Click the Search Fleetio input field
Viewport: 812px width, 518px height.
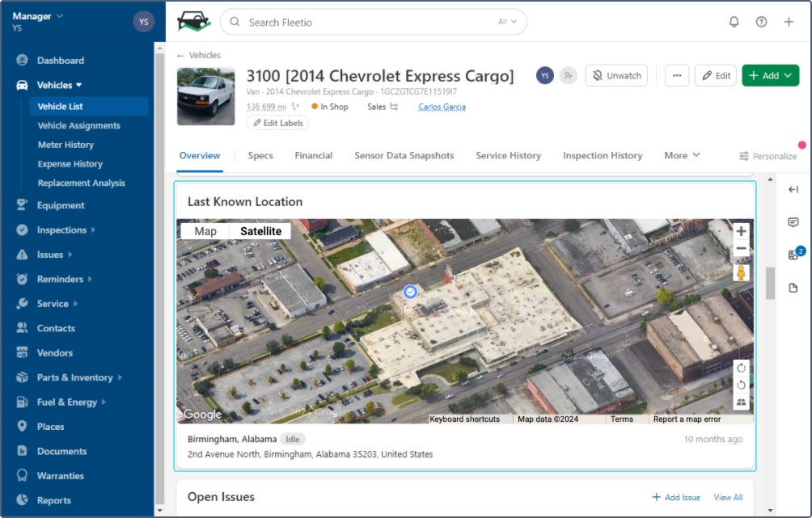point(368,22)
